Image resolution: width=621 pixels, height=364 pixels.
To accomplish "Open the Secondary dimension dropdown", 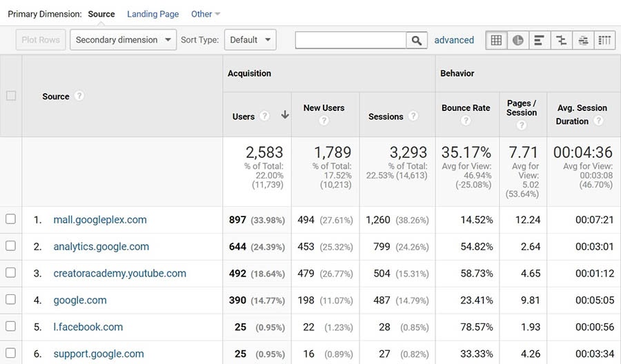I will coord(124,40).
